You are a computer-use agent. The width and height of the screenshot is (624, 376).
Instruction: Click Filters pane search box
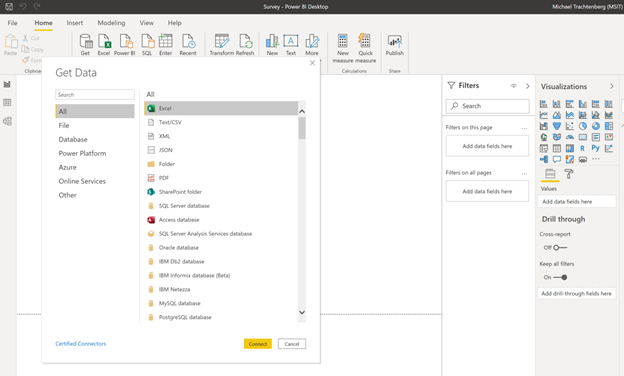point(488,106)
